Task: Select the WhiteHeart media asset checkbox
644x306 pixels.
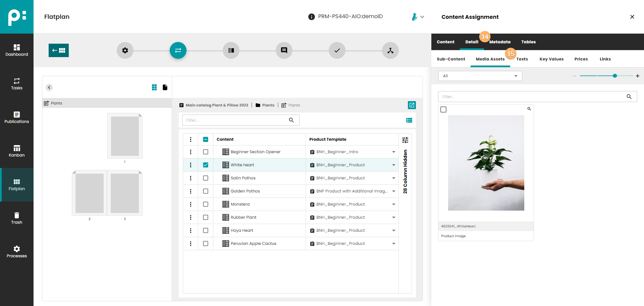Action: pyautogui.click(x=443, y=110)
